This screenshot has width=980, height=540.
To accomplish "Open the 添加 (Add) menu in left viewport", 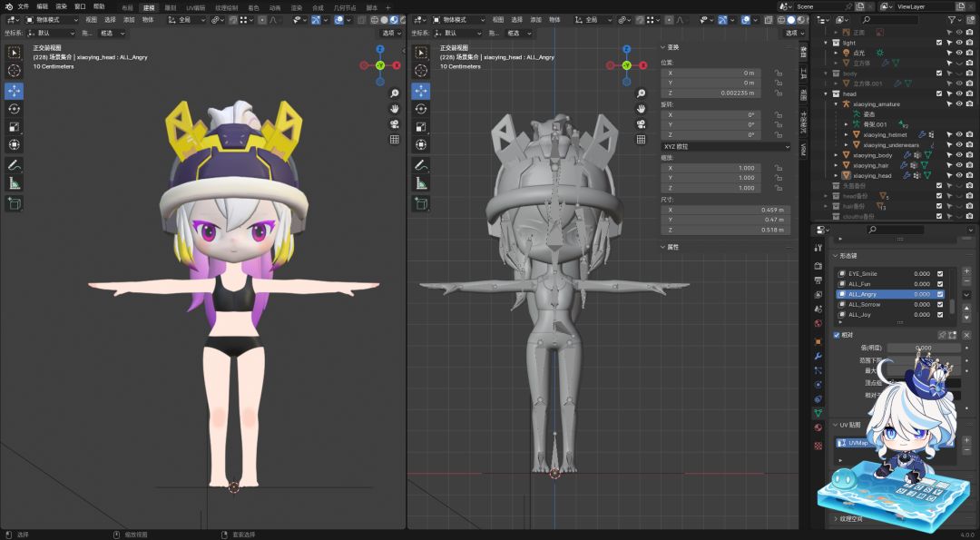I will point(130,20).
